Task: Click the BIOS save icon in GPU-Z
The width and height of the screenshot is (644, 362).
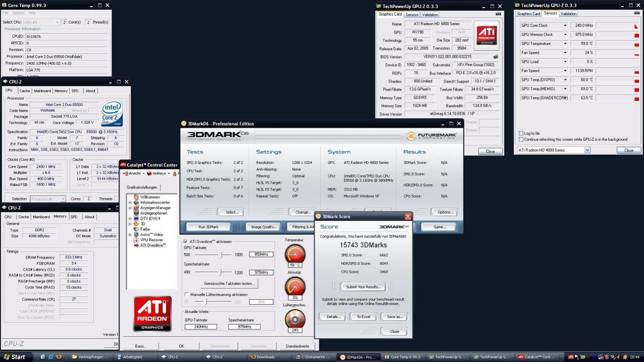Action: pyautogui.click(x=495, y=57)
